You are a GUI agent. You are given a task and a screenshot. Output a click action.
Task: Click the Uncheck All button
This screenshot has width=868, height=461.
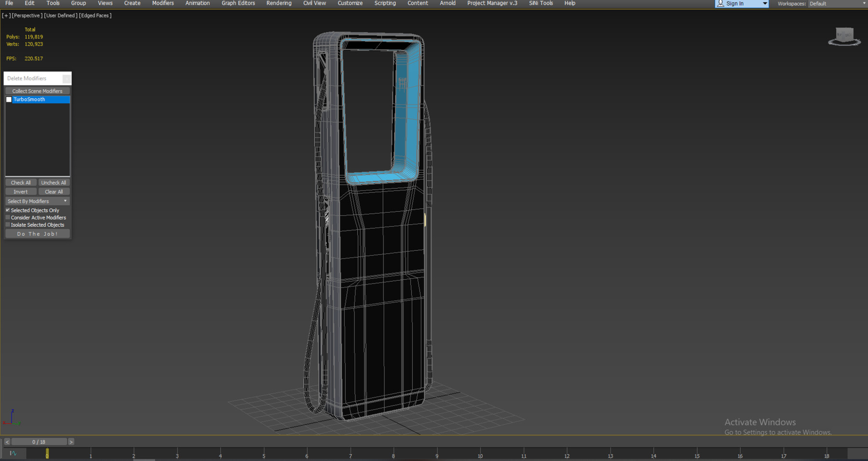[x=54, y=182]
